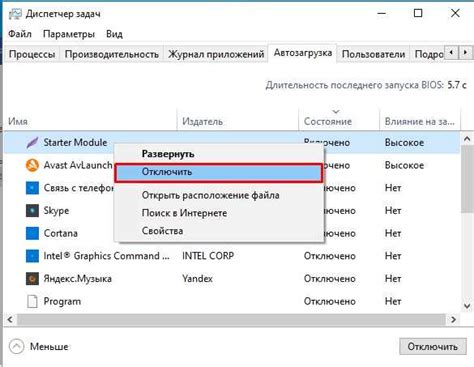Screen dimensions: 474x367
Task: Click the vertical scrollbar down arrow
Action: pos(467,306)
